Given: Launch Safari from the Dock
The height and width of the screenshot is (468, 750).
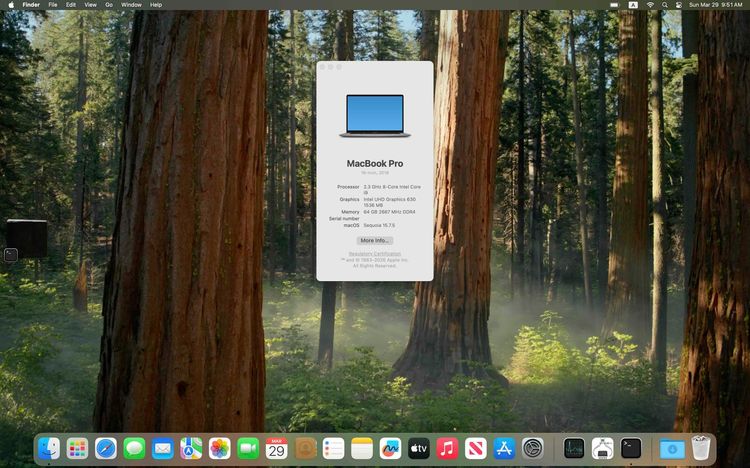Looking at the screenshot, I should click(x=106, y=449).
